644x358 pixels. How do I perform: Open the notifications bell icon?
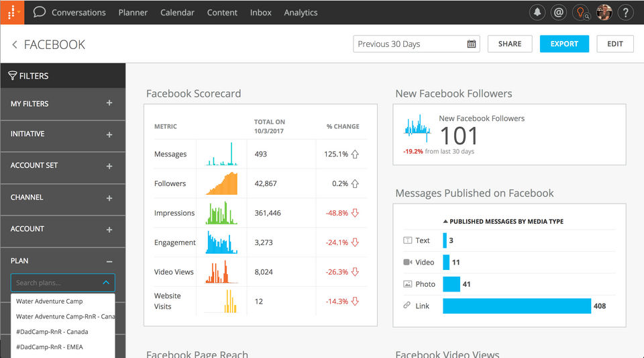537,12
